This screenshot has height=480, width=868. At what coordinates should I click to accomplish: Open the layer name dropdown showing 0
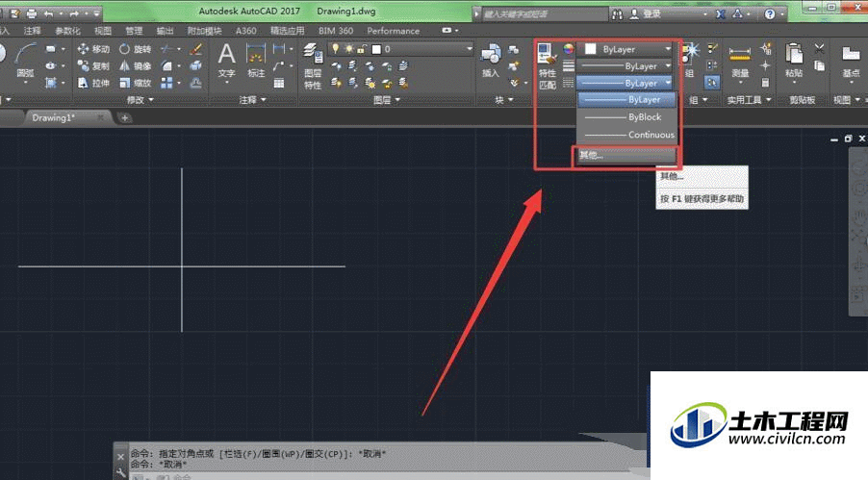pyautogui.click(x=401, y=49)
